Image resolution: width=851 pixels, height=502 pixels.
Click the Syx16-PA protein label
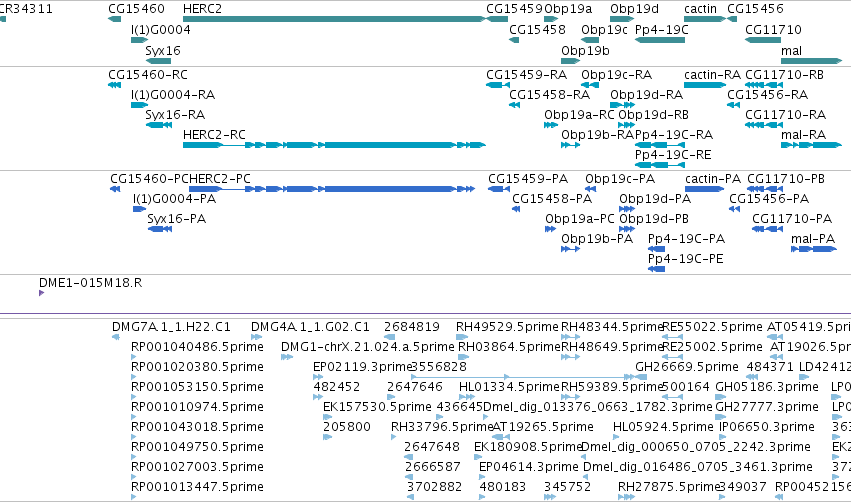click(176, 219)
